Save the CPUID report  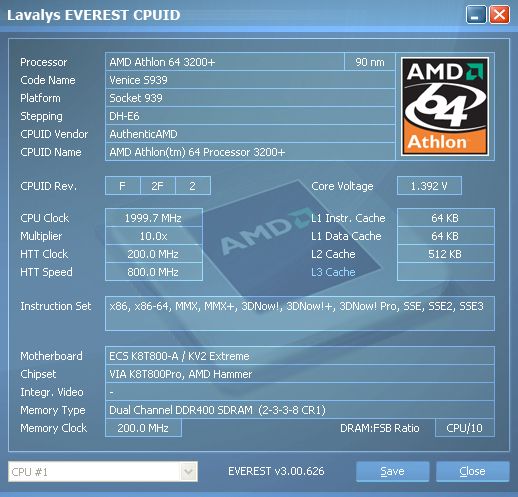[392, 471]
